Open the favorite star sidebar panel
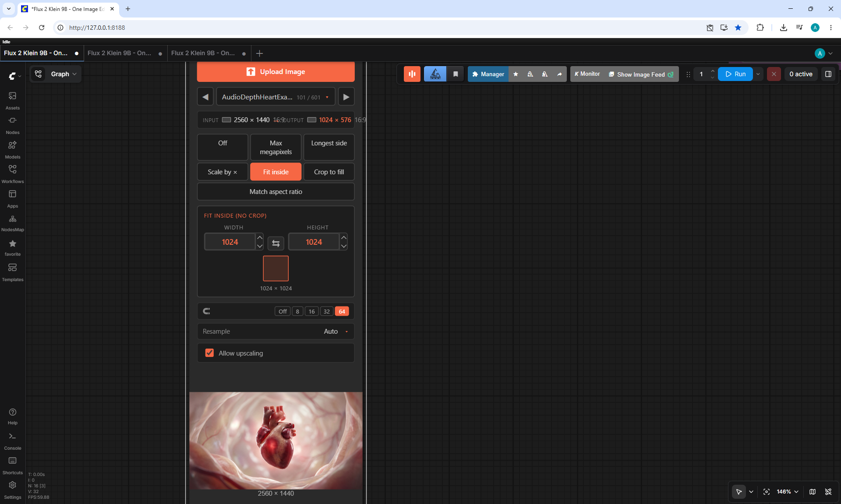 click(13, 247)
